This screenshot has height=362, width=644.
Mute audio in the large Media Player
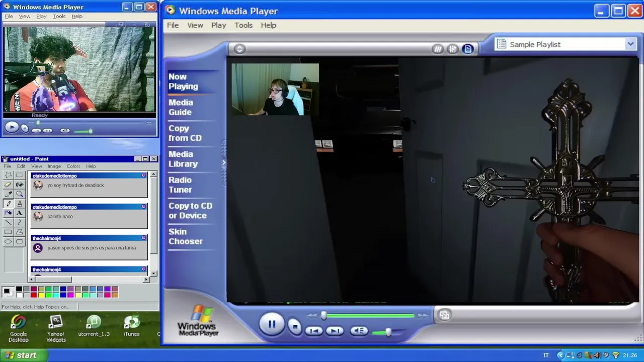[359, 330]
